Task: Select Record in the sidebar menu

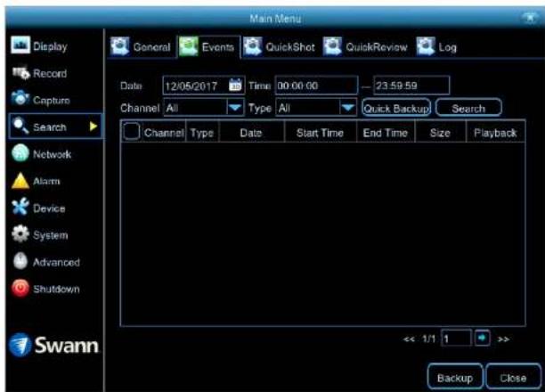Action: pyautogui.click(x=50, y=73)
